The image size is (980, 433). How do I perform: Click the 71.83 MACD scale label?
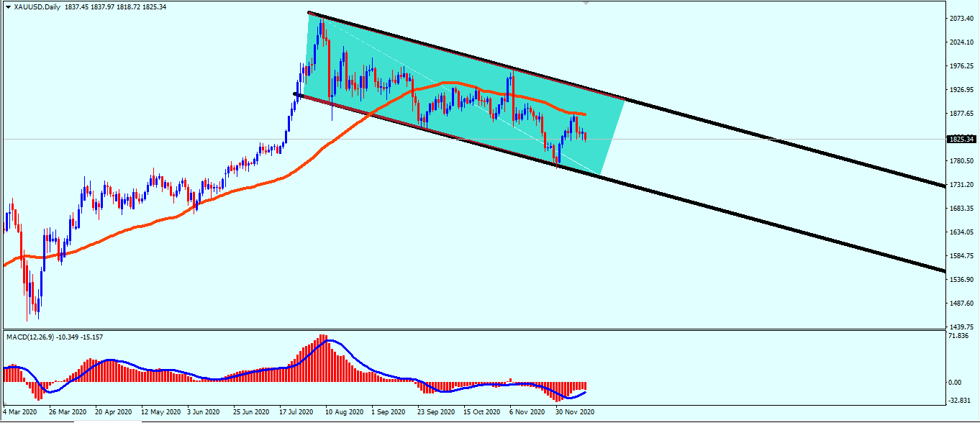[958, 336]
